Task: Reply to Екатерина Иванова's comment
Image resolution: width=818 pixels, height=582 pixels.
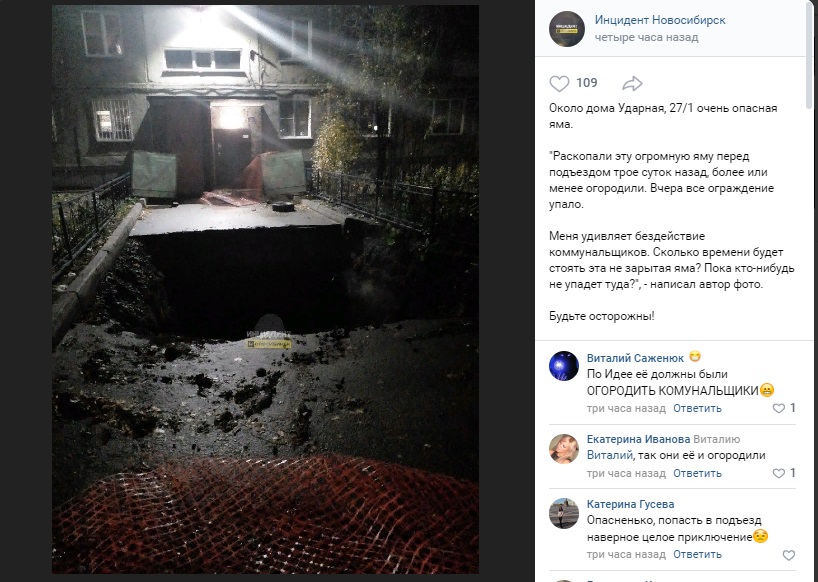Action: point(697,474)
